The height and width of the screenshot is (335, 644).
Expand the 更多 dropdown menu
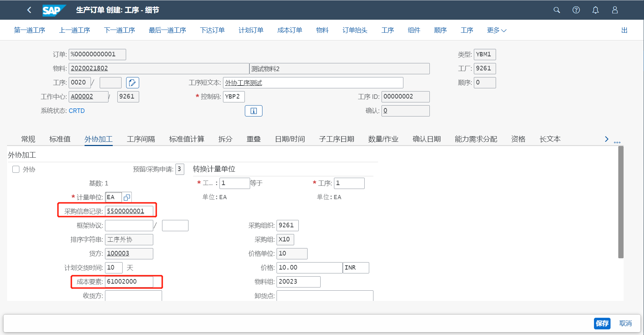pyautogui.click(x=496, y=30)
